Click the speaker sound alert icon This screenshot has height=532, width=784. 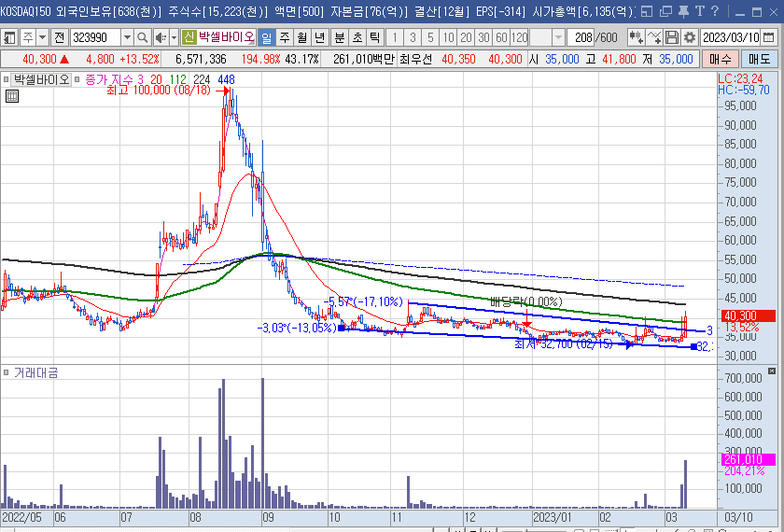pos(161,37)
